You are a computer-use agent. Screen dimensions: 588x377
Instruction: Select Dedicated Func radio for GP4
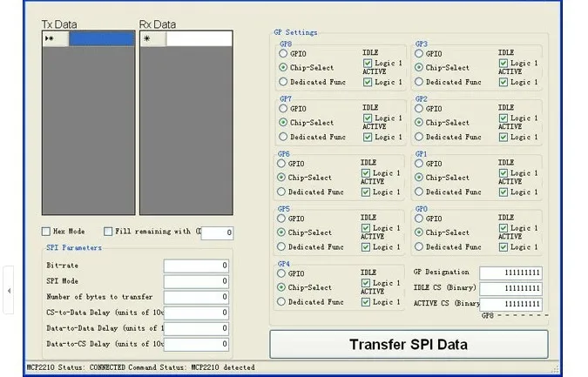[281, 301]
